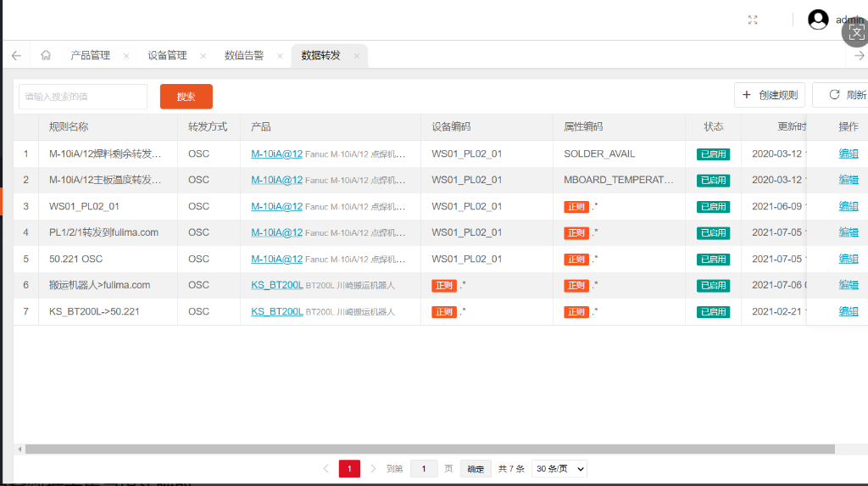This screenshot has height=486, width=868.
Task: Open page size dropdown 30 条/页
Action: 560,468
